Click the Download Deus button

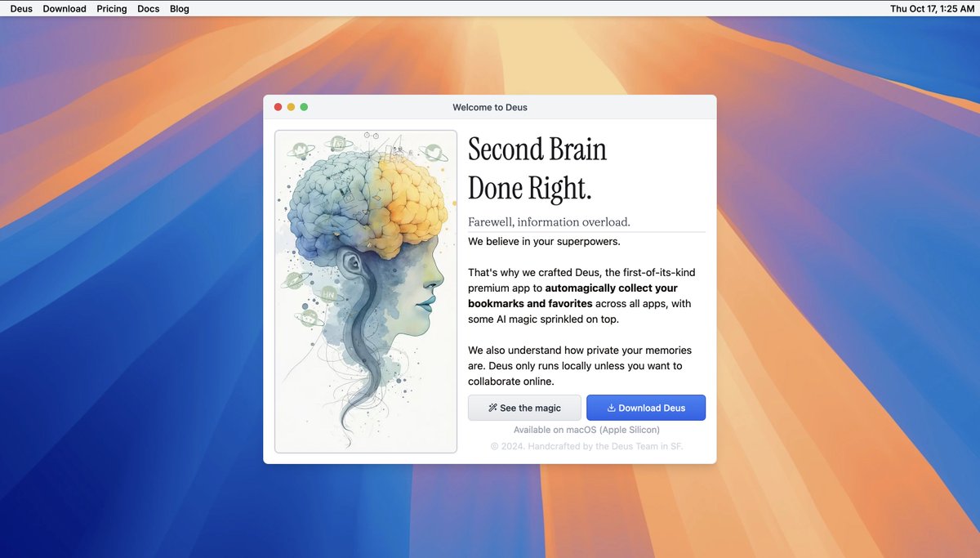646,408
